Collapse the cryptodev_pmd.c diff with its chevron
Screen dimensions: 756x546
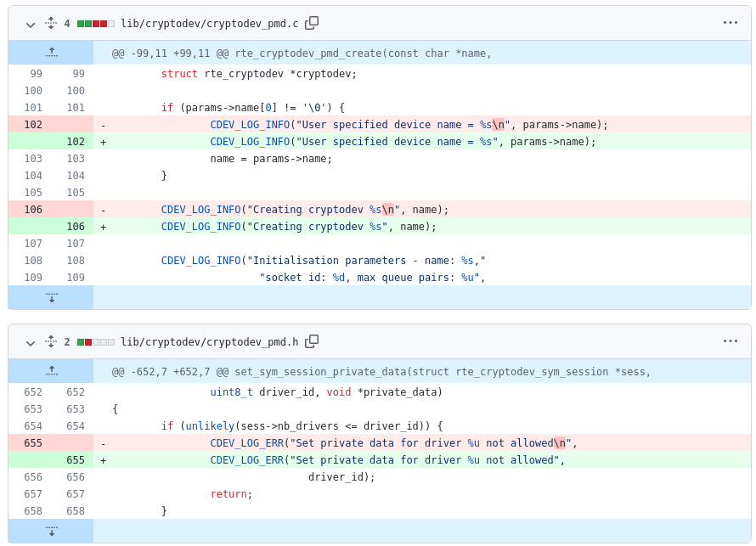[30, 23]
